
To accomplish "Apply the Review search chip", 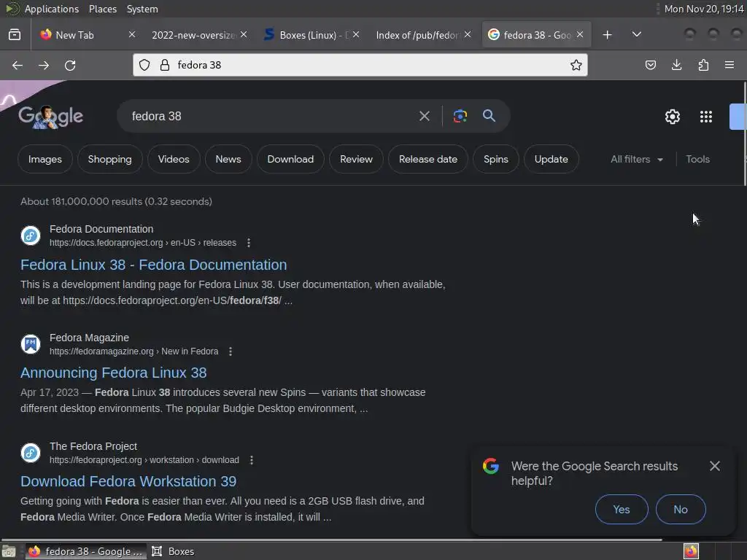I will pyautogui.click(x=356, y=160).
